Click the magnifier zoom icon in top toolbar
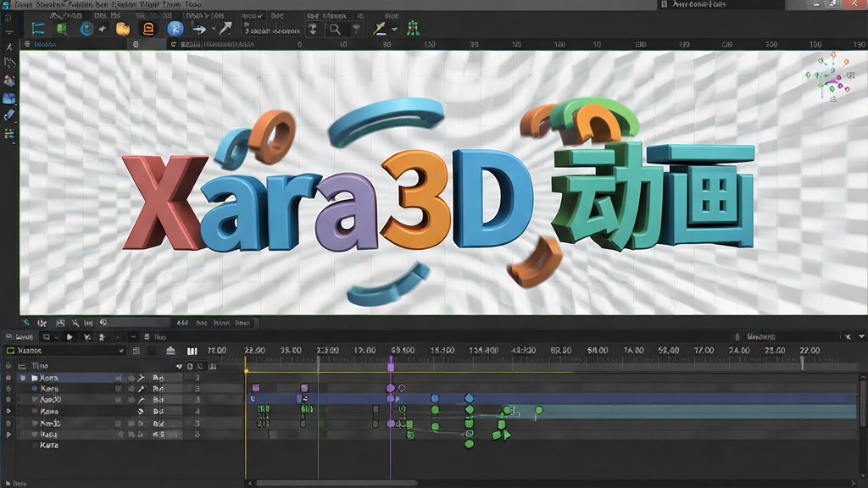Screen dimensions: 868x488 tap(334, 30)
